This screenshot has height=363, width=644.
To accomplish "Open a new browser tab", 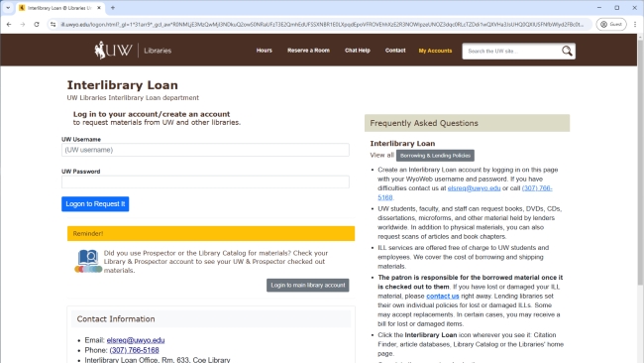I will pos(113,7).
